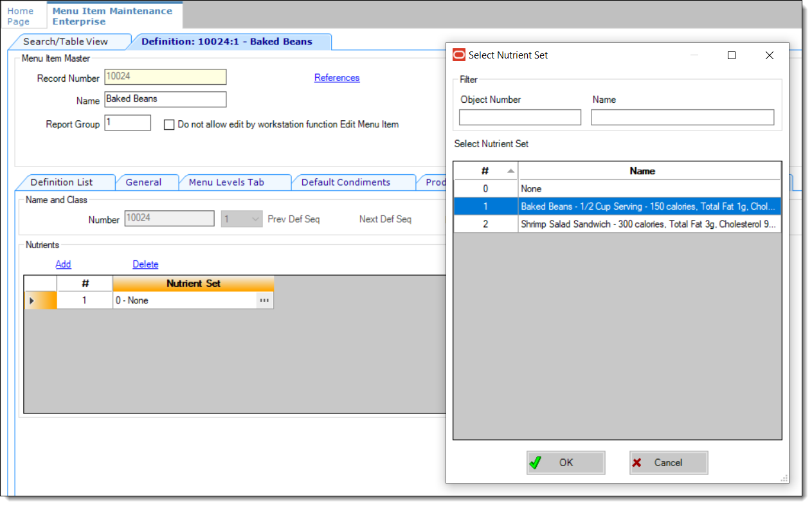Click the # column header in Nutrients grid
Viewport: 812px width, 506px height.
tap(85, 284)
